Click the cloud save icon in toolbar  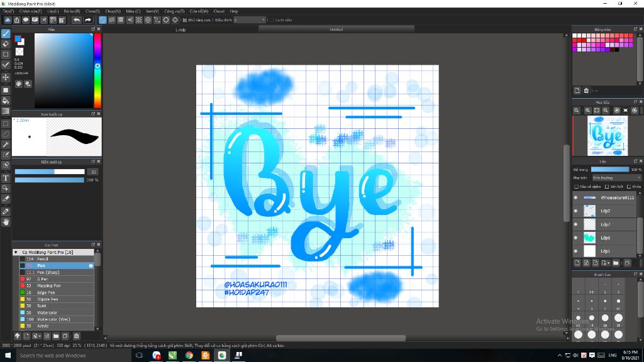tap(8, 19)
